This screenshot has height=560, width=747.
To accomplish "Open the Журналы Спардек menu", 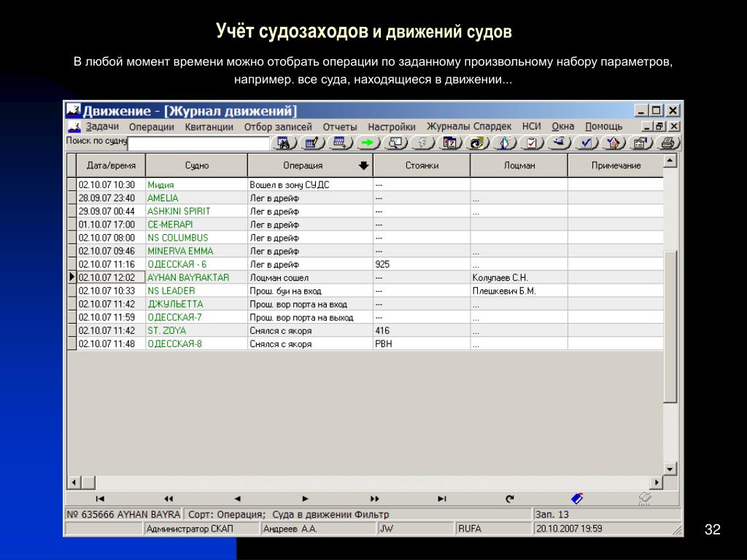I will pyautogui.click(x=469, y=127).
